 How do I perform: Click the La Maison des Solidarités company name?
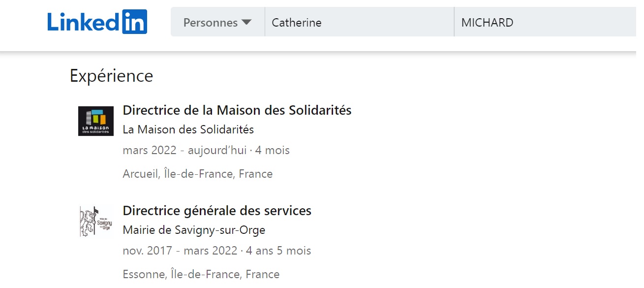click(188, 129)
